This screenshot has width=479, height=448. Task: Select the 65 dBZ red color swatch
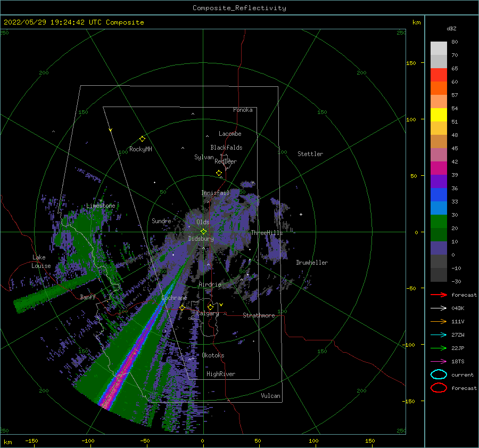[x=439, y=75]
